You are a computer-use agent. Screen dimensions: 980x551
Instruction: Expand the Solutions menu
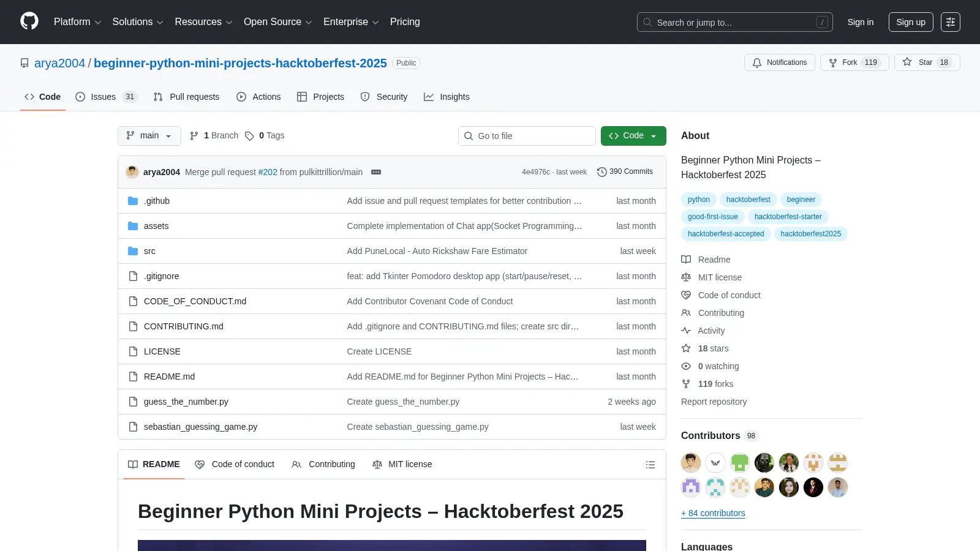point(138,22)
